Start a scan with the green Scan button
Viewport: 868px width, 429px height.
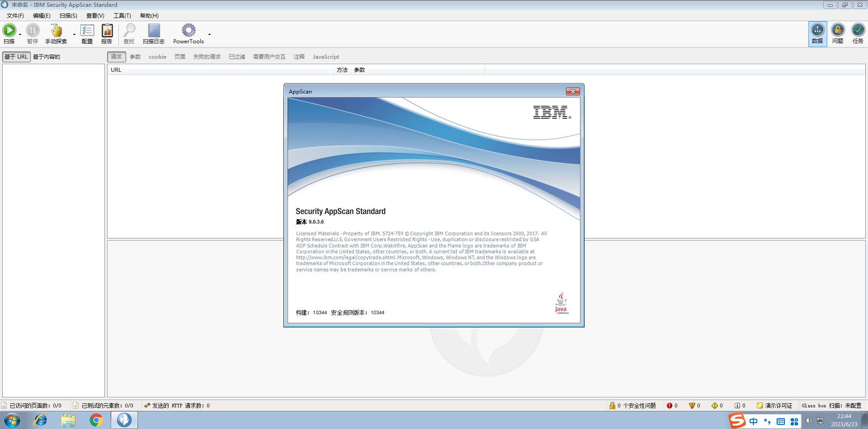pyautogui.click(x=9, y=34)
